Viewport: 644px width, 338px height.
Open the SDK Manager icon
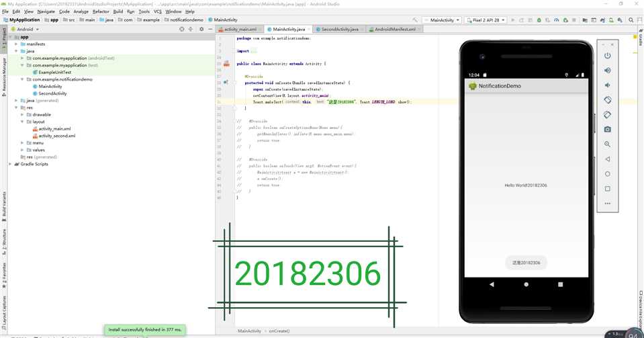pyautogui.click(x=620, y=19)
